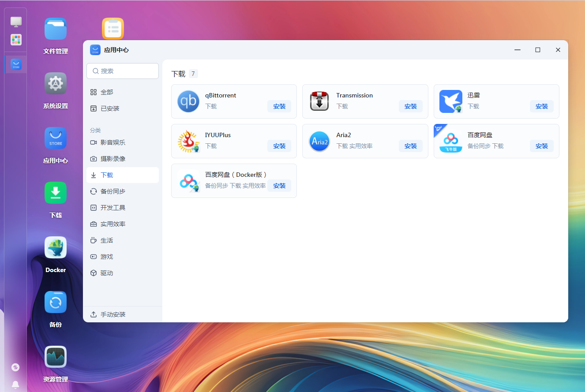
Task: Open 资源管理 desktop icon
Action: [56, 357]
